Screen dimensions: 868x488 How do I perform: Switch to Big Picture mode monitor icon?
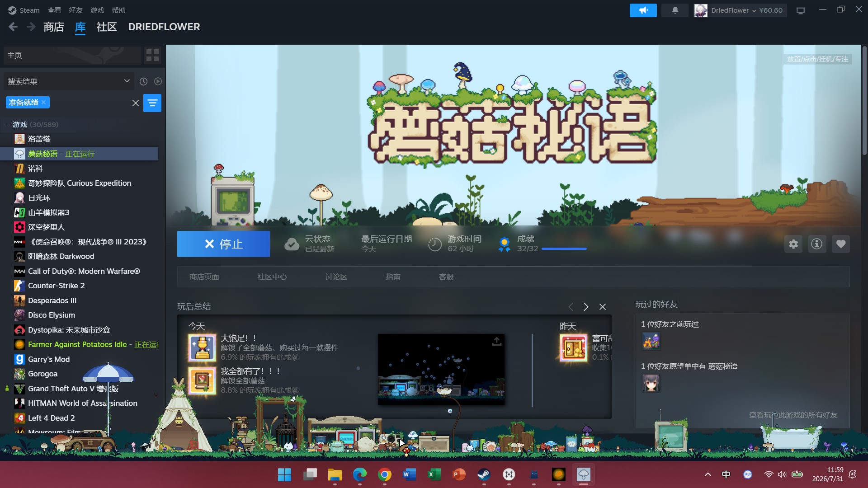(801, 10)
